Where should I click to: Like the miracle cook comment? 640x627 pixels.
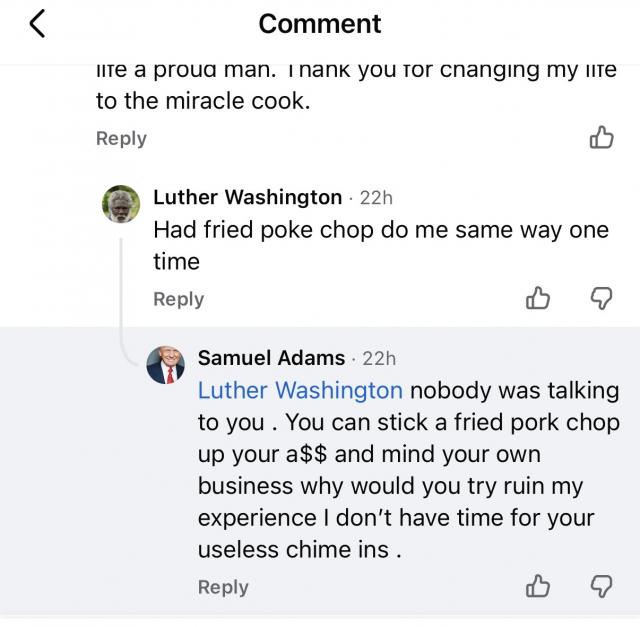coord(602,138)
